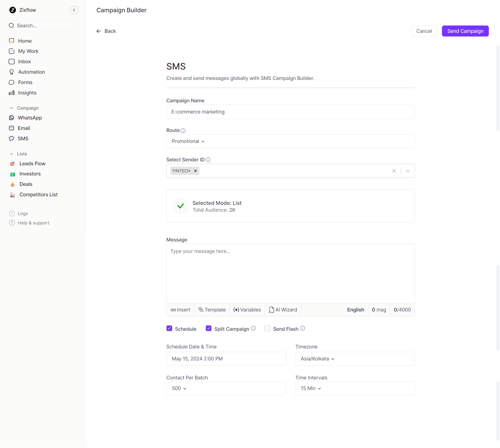Image resolution: width=500 pixels, height=448 pixels.
Task: Enable the Send Flash checkbox
Action: click(x=267, y=329)
